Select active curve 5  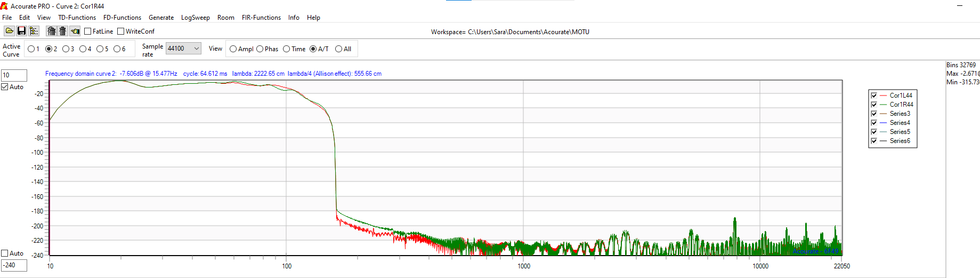tap(100, 49)
